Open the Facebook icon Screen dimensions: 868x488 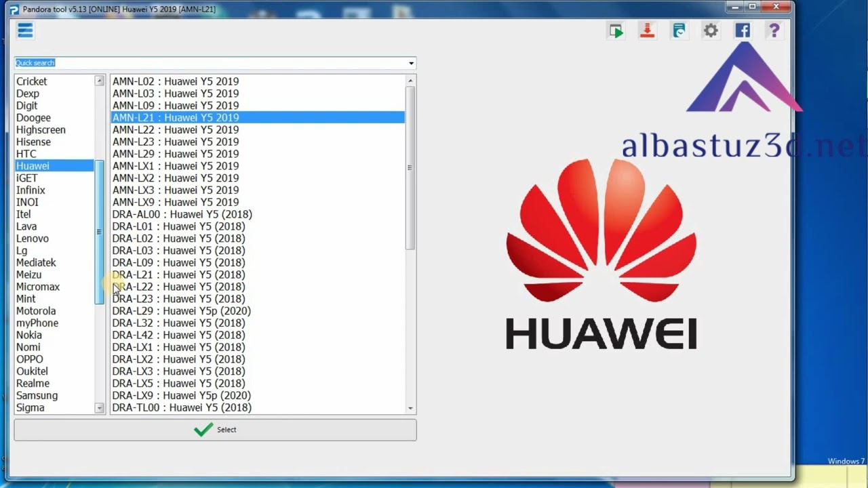point(743,30)
